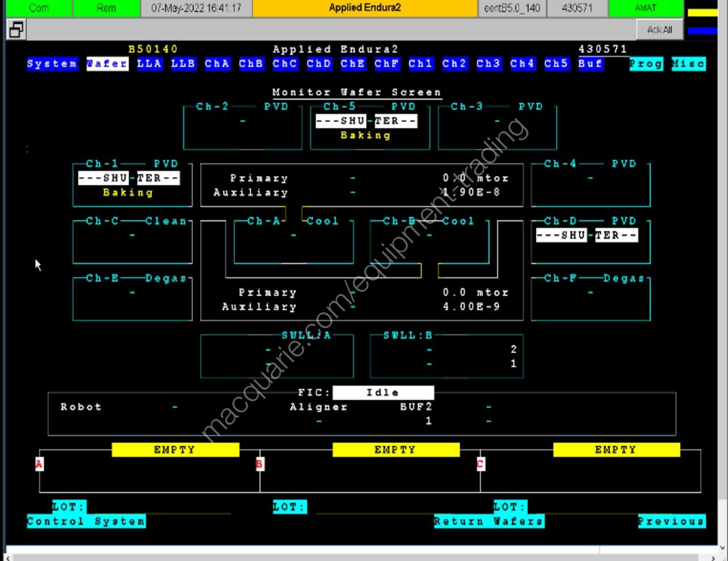This screenshot has width=728, height=561.
Task: Click the 07-May-2022 date time field
Action: point(196,8)
